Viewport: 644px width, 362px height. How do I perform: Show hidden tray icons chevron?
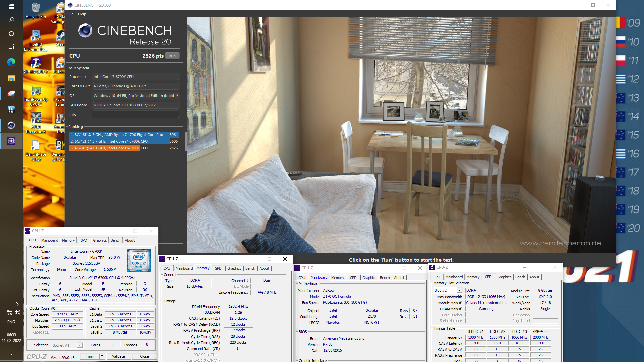pyautogui.click(x=17, y=304)
